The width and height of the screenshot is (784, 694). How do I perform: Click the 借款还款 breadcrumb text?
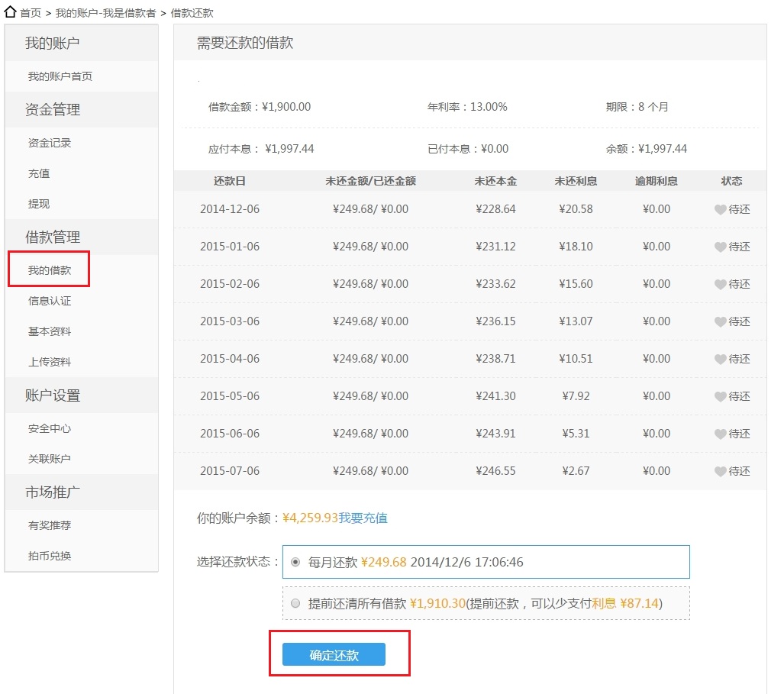tap(192, 13)
